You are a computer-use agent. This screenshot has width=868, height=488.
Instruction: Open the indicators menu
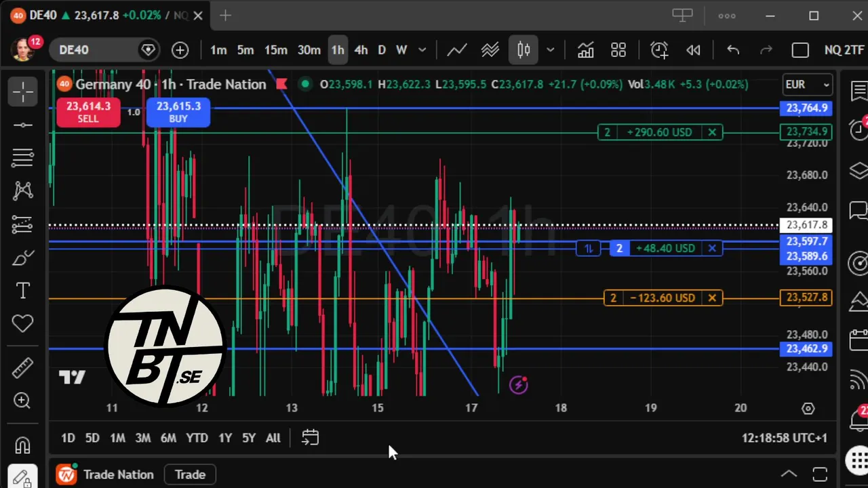coord(585,49)
